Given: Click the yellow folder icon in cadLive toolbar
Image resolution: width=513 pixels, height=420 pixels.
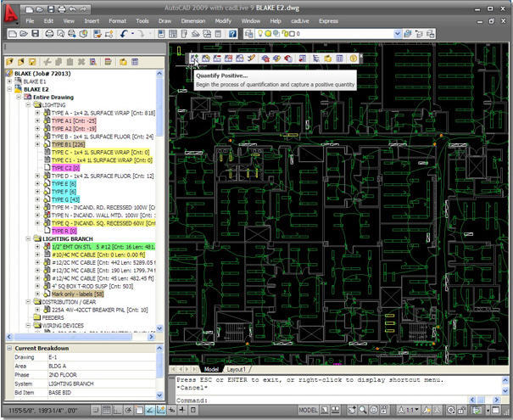Looking at the screenshot, I should click(x=328, y=59).
